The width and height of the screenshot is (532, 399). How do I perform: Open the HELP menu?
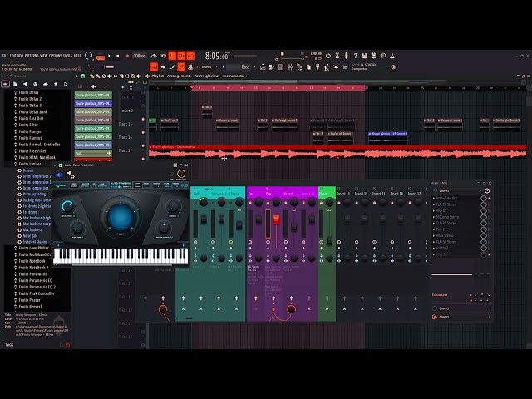(77, 56)
